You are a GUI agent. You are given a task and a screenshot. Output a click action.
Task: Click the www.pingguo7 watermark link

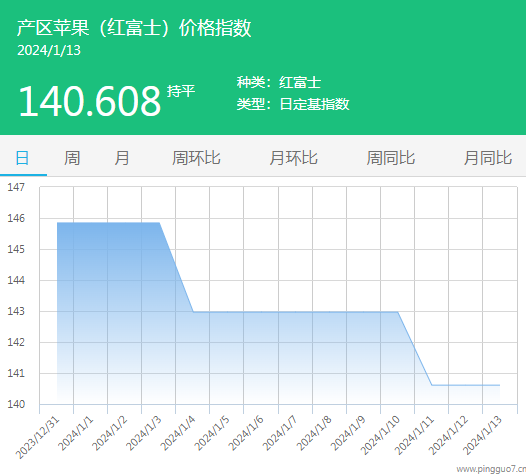pos(491,469)
